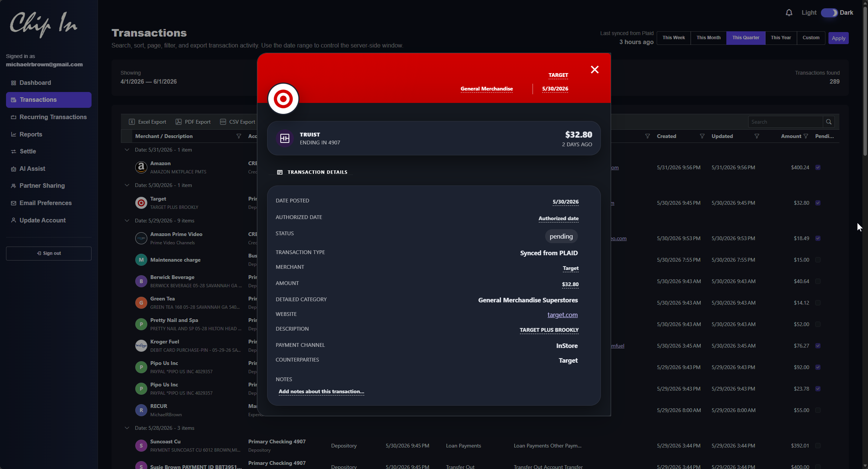This screenshot has height=469, width=868.
Task: Click the Target bullseye logo in modal
Action: pos(283,99)
